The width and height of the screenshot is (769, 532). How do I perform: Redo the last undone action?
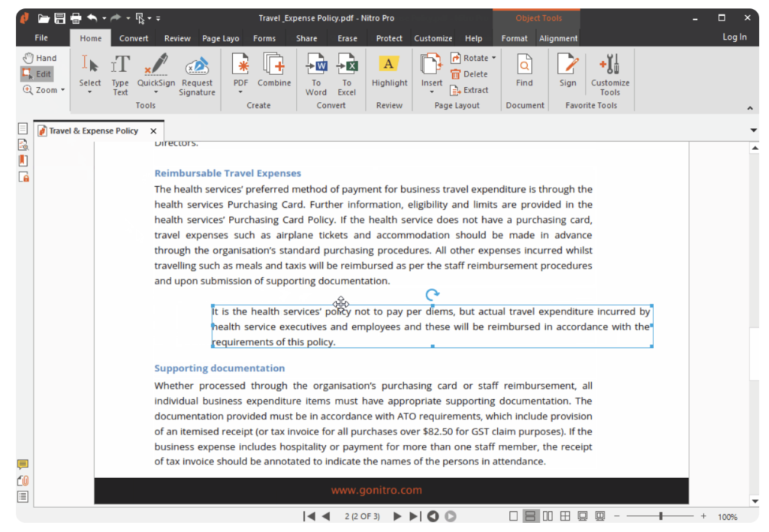(x=116, y=18)
